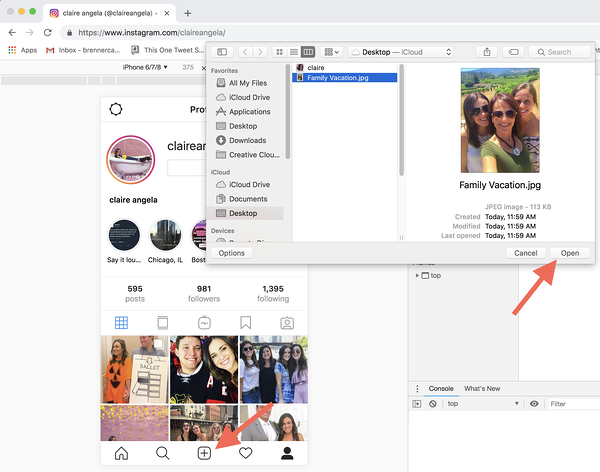Tap the new post plus icon

[x=203, y=453]
